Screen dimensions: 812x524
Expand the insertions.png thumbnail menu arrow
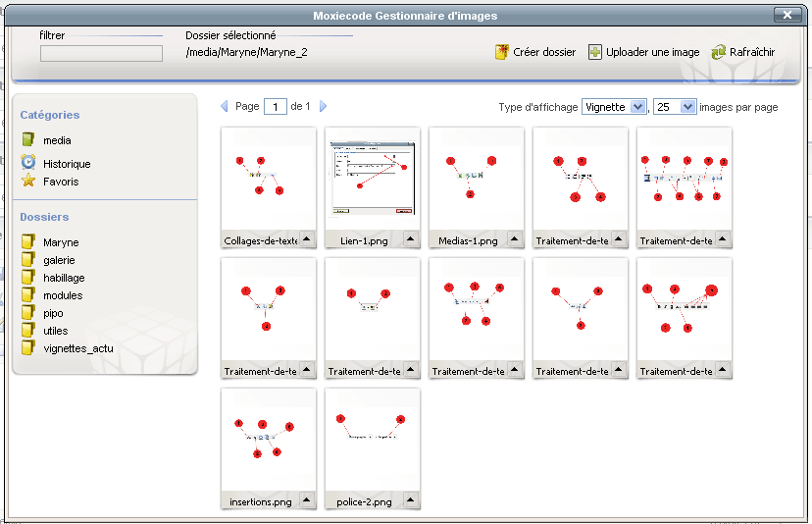coord(305,500)
